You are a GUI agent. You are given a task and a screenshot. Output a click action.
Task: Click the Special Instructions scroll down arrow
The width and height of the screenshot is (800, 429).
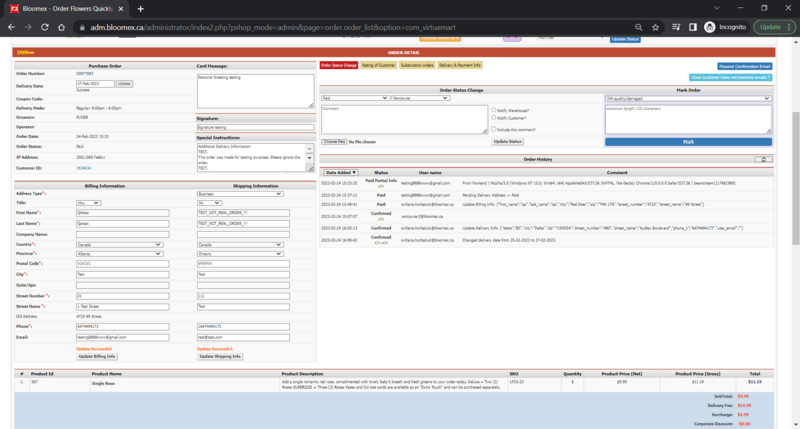click(x=310, y=158)
